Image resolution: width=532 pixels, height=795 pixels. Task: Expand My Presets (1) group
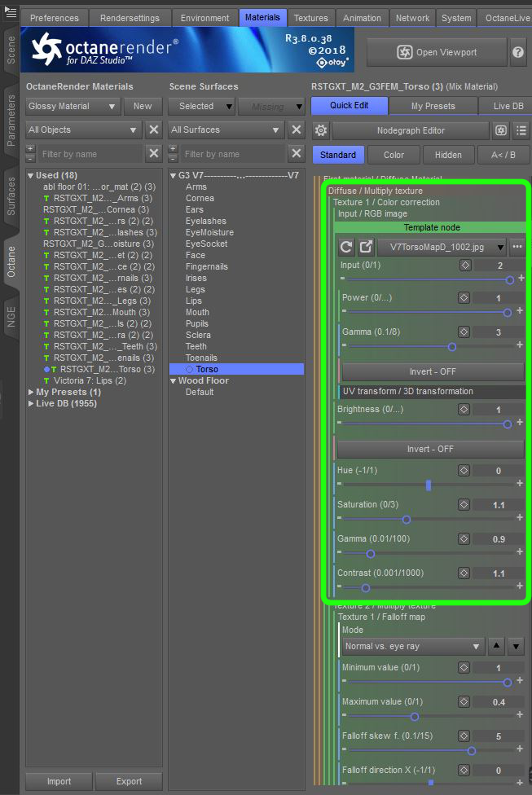click(x=30, y=392)
